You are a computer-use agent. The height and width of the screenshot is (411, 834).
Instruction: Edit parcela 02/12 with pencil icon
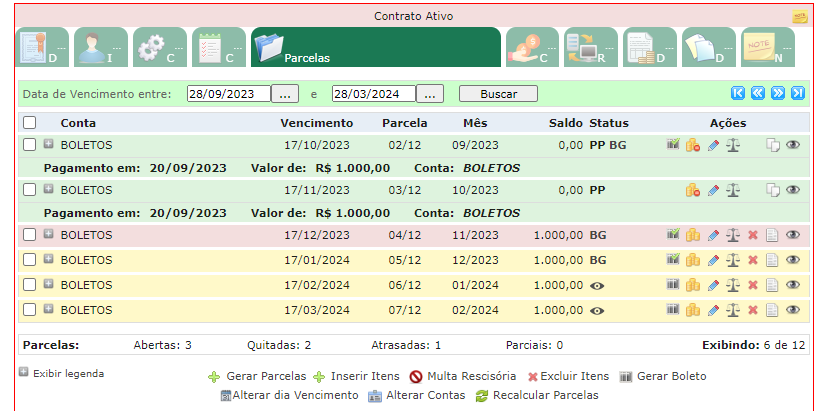[713, 145]
